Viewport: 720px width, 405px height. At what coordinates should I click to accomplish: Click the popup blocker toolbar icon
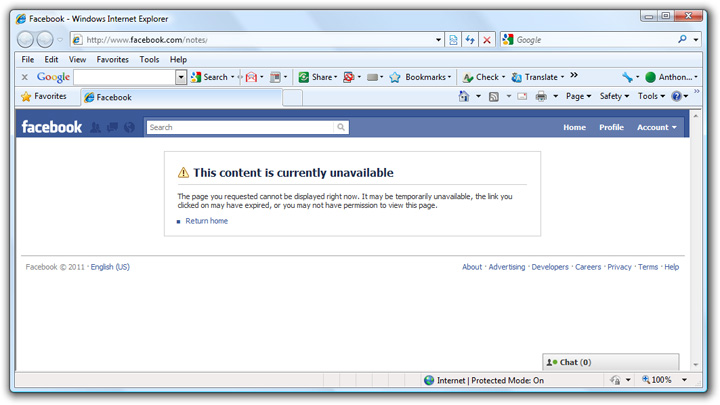point(349,77)
